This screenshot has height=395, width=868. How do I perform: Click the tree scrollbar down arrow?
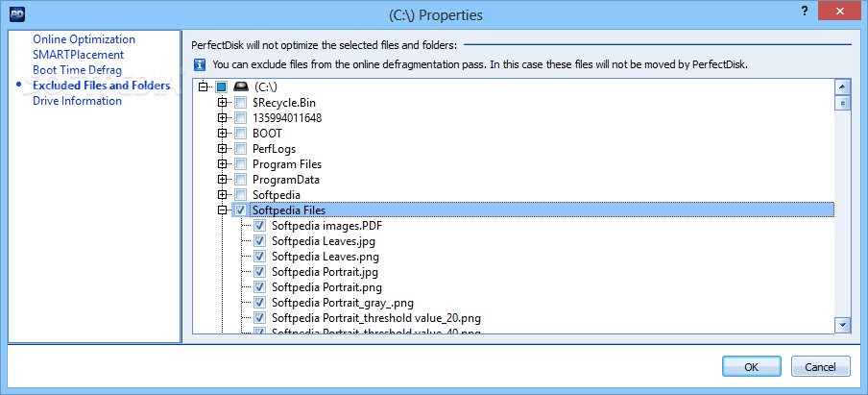pyautogui.click(x=842, y=325)
